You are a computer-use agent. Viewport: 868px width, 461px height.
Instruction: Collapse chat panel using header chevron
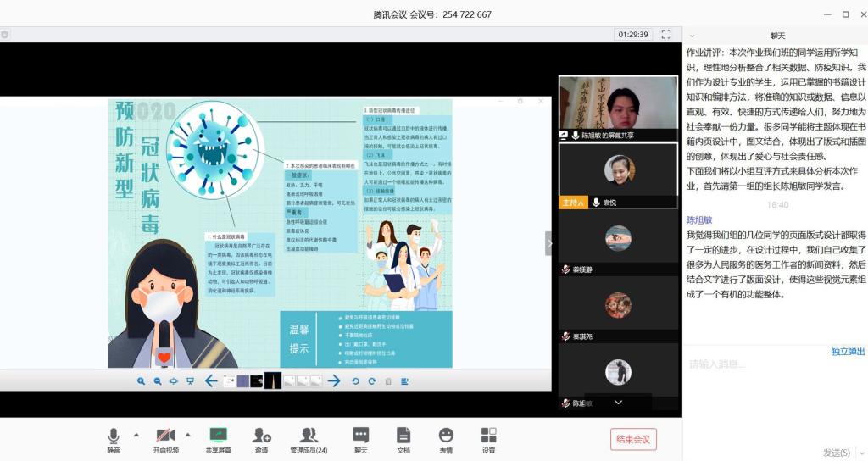693,36
